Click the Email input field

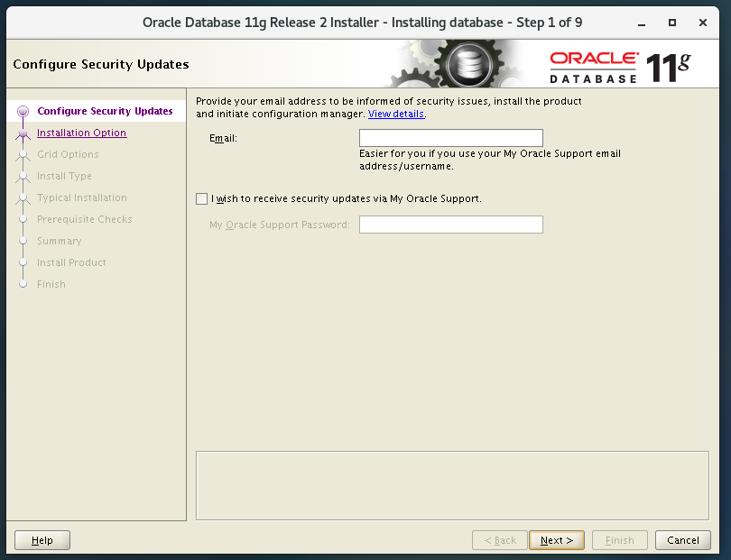click(x=451, y=138)
